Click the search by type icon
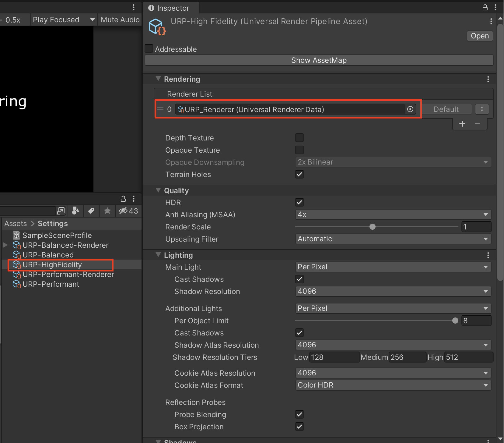Viewport: 504px width, 443px height. 76,211
